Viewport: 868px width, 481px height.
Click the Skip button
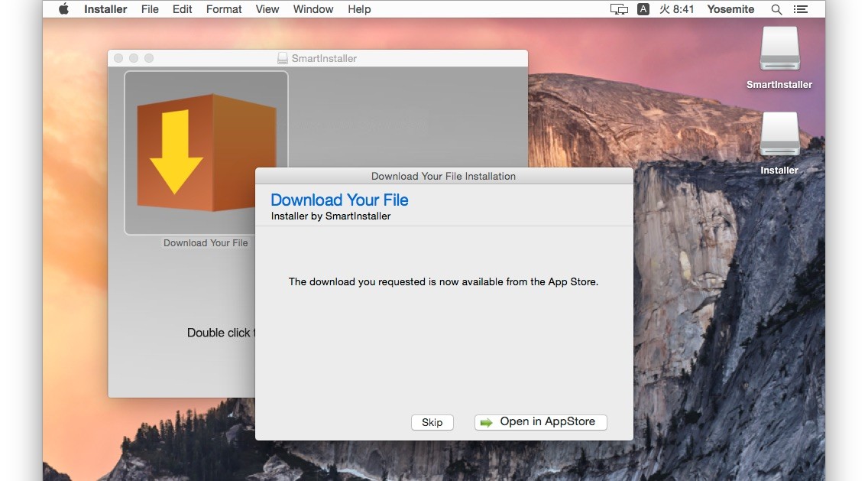tap(432, 422)
